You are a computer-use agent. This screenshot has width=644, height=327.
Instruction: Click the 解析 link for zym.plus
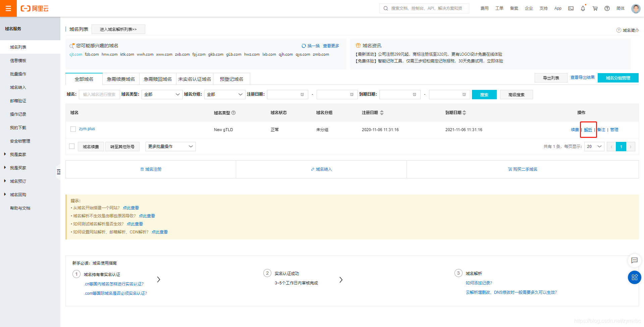588,130
